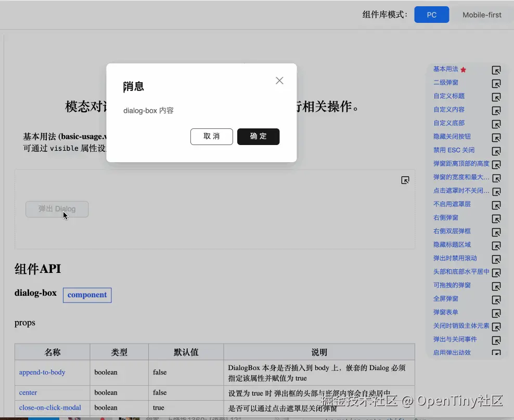Open the preview area's code playground icon
Screen dimensions: 514x420
click(x=405, y=180)
